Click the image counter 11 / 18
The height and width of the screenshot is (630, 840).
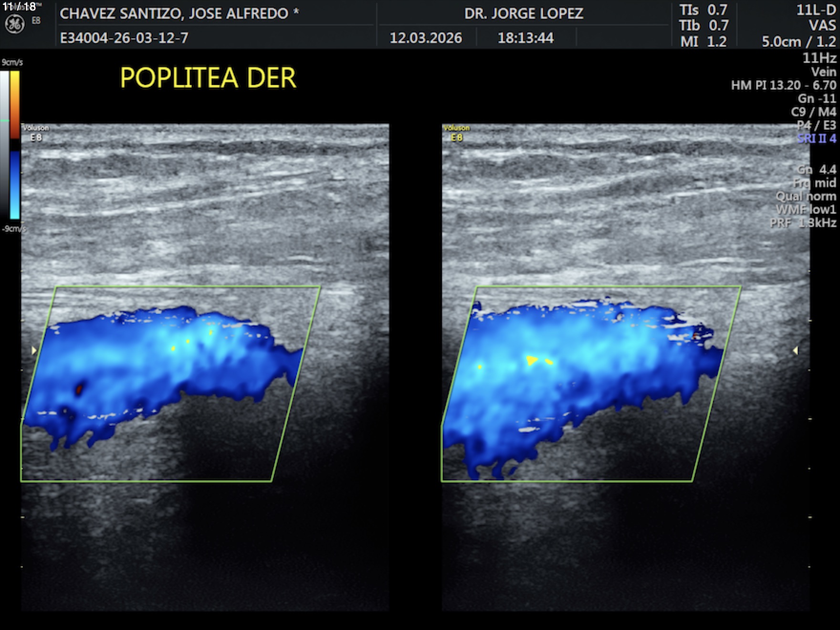(x=19, y=7)
